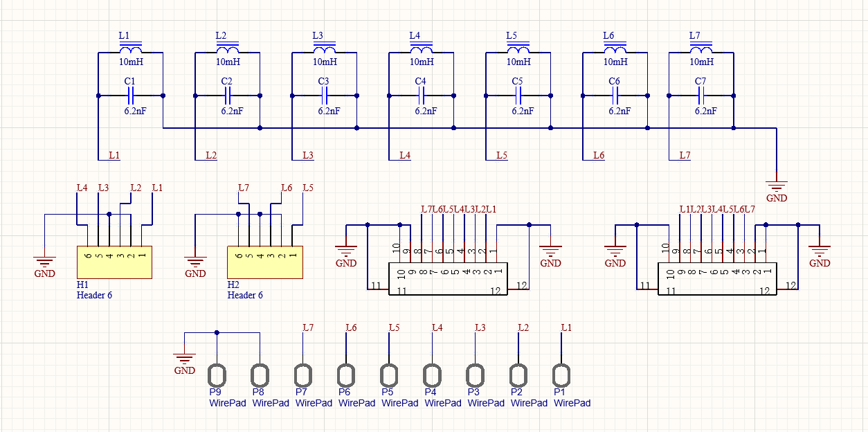Click the C6 capacitor symbol

(615, 96)
